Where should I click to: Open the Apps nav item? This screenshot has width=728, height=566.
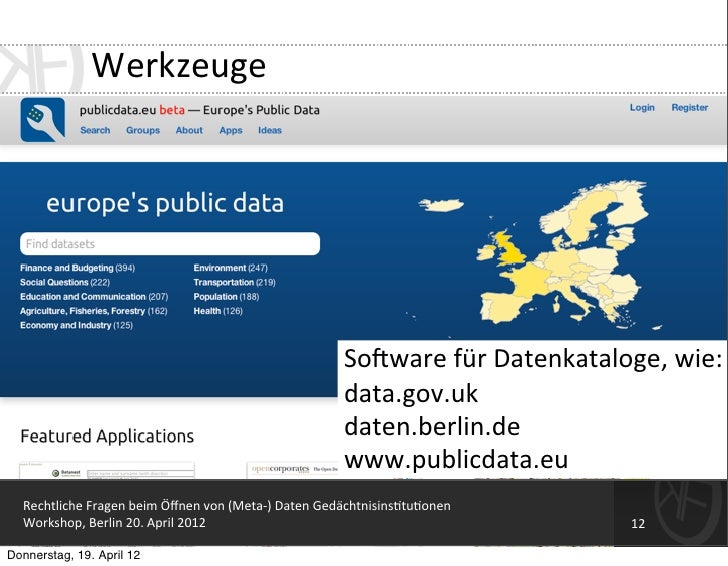tap(231, 130)
